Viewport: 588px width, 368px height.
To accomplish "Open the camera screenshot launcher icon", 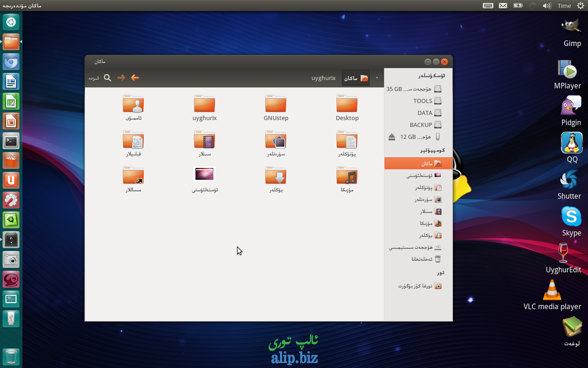I will 11,260.
